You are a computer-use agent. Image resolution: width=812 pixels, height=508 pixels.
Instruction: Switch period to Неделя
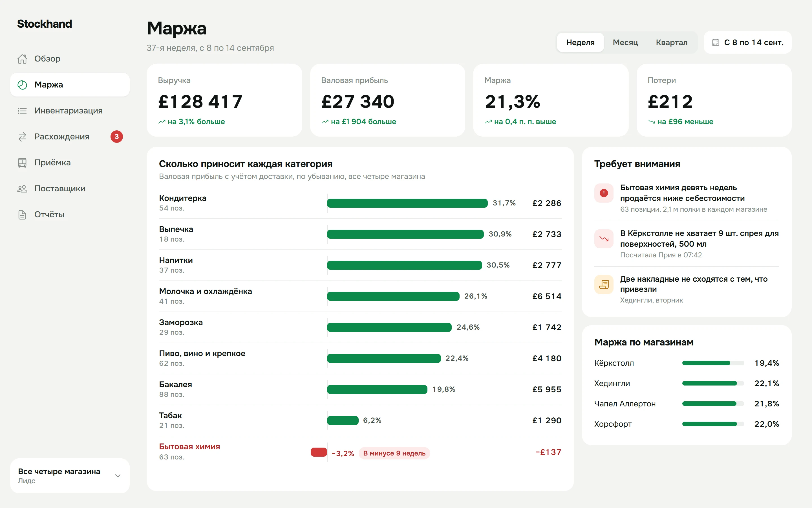[580, 42]
